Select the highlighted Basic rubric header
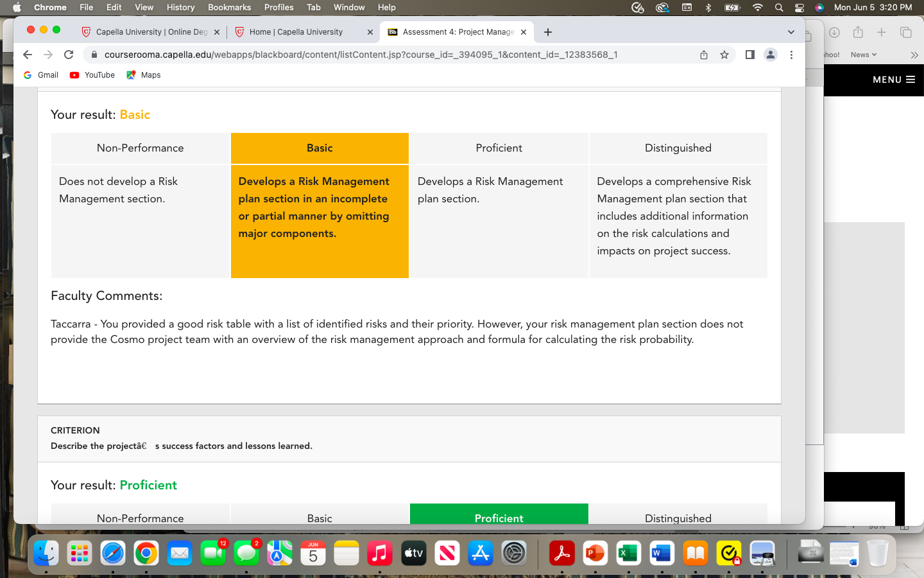This screenshot has height=578, width=924. coord(320,148)
